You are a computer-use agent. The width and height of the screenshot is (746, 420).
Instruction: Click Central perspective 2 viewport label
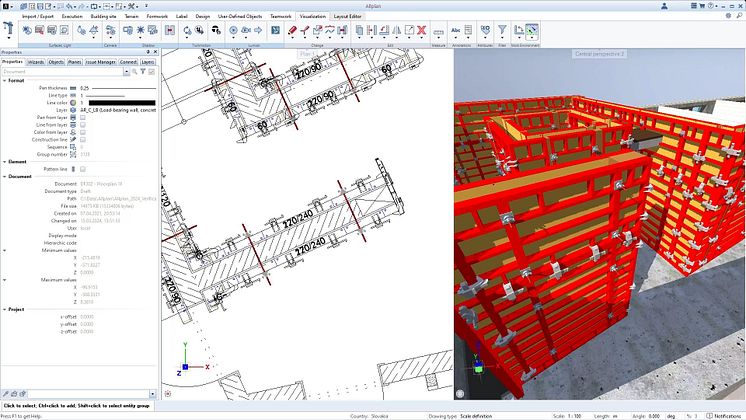point(599,54)
